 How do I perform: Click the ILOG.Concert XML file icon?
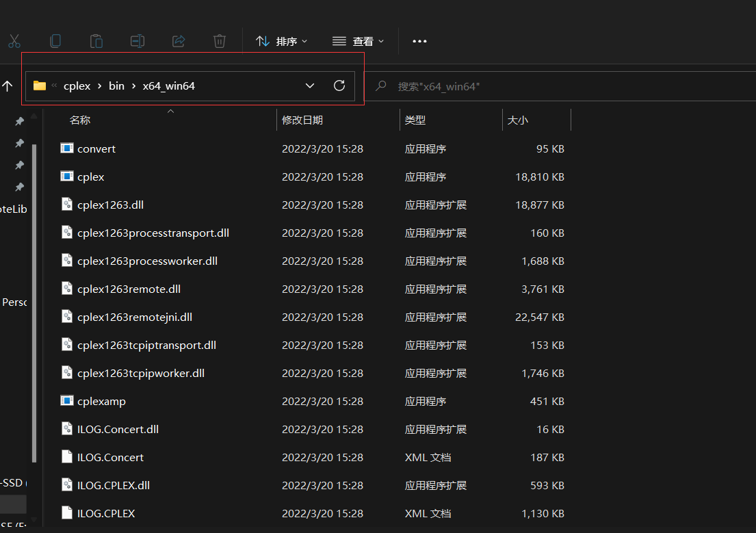[67, 456]
